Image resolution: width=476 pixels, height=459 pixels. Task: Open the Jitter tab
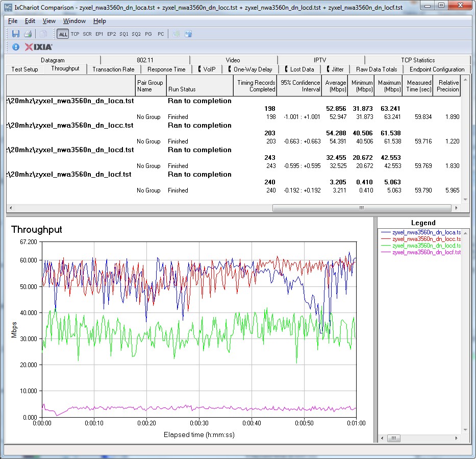(x=335, y=69)
